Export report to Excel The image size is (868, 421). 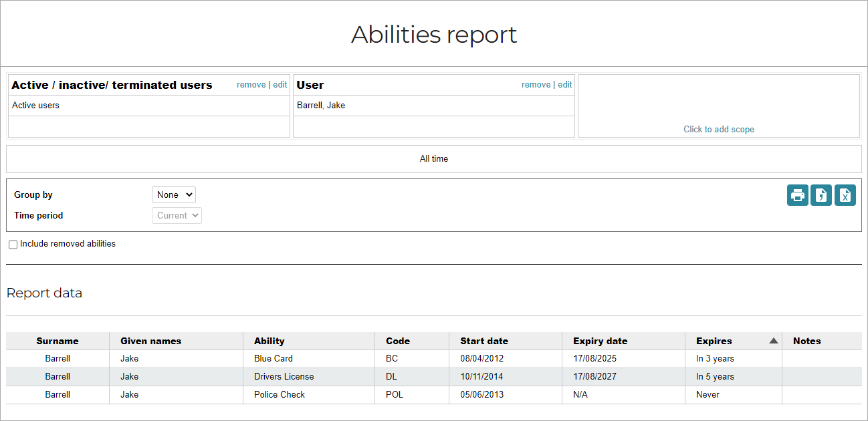[x=845, y=195]
